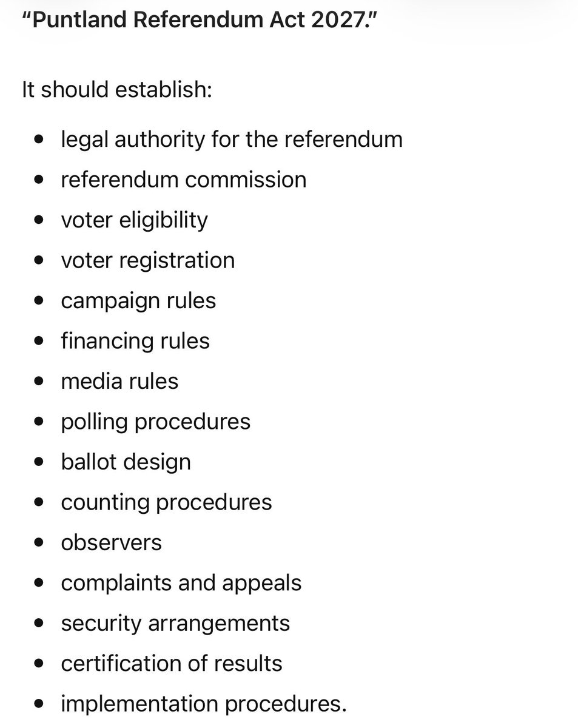Viewport: 578px width, 728px height.
Task: Click "financing rules" in the list
Action: pos(135,341)
